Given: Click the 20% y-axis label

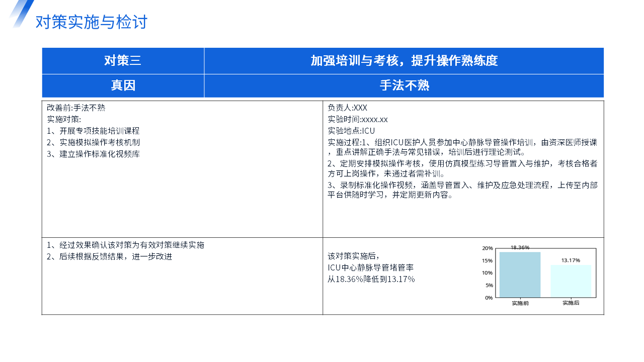Looking at the screenshot, I should (x=487, y=248).
